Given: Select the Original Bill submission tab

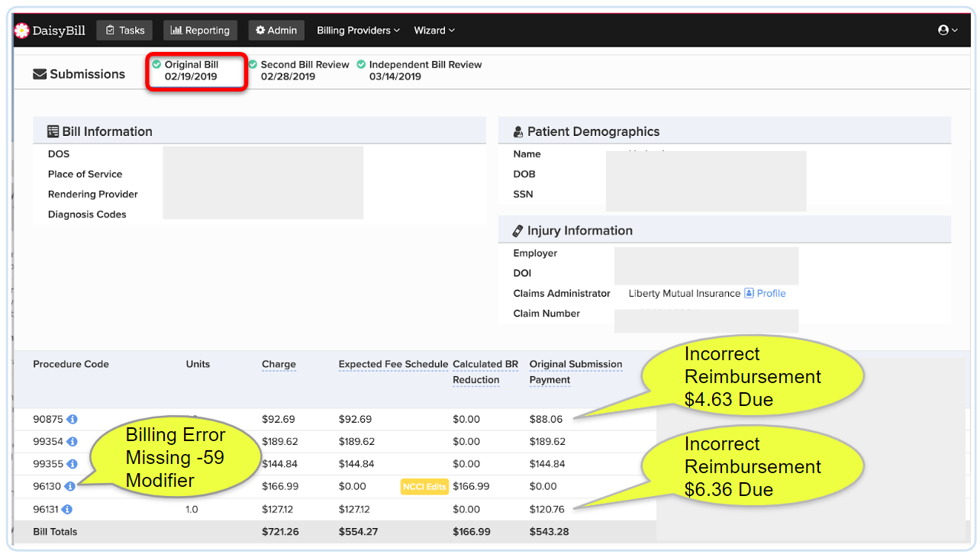Looking at the screenshot, I should pyautogui.click(x=191, y=70).
